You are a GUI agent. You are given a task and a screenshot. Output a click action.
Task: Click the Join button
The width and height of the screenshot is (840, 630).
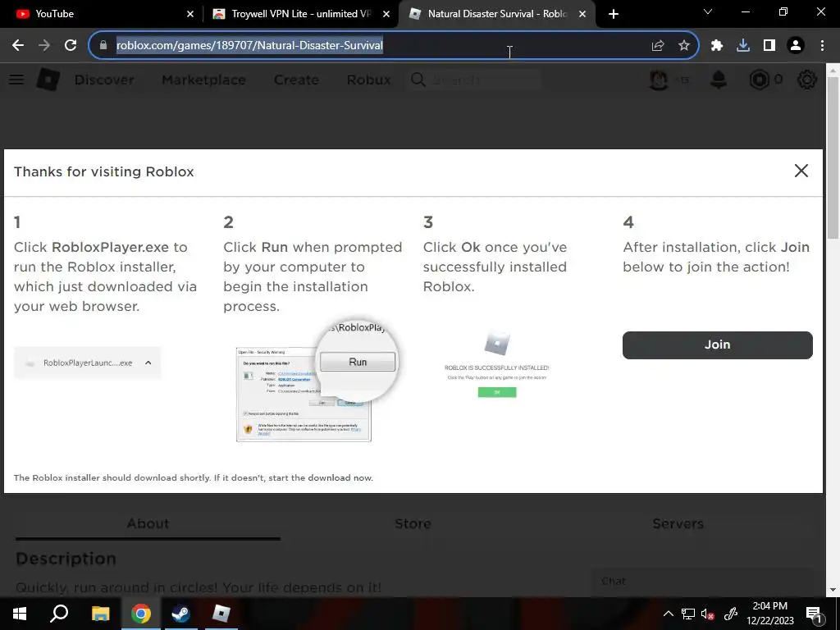pos(717,345)
